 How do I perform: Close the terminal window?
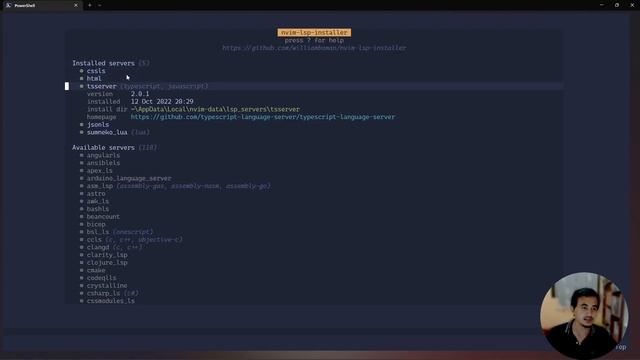tap(632, 5)
